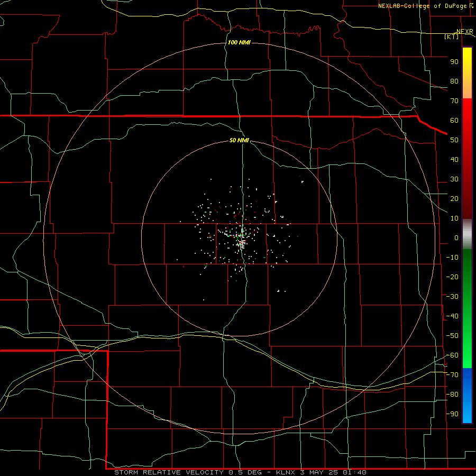
Task: Click the positive "70" scale value
Action: (x=454, y=101)
